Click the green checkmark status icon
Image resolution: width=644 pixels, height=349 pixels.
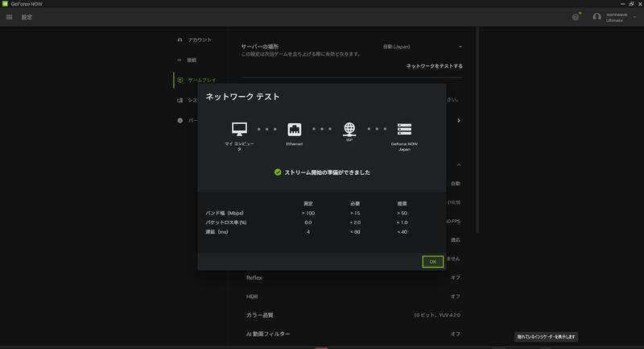pyautogui.click(x=278, y=172)
